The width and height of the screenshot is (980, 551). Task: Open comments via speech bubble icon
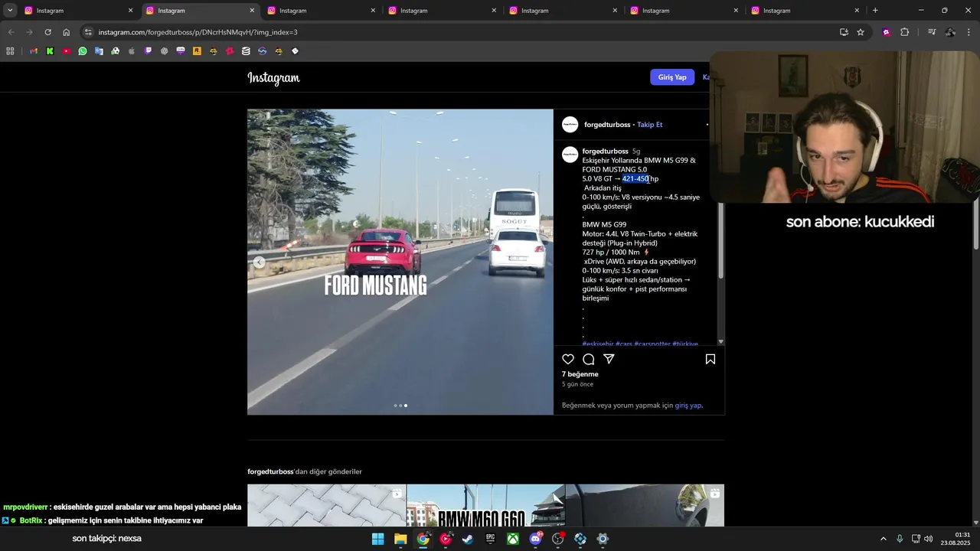point(589,359)
